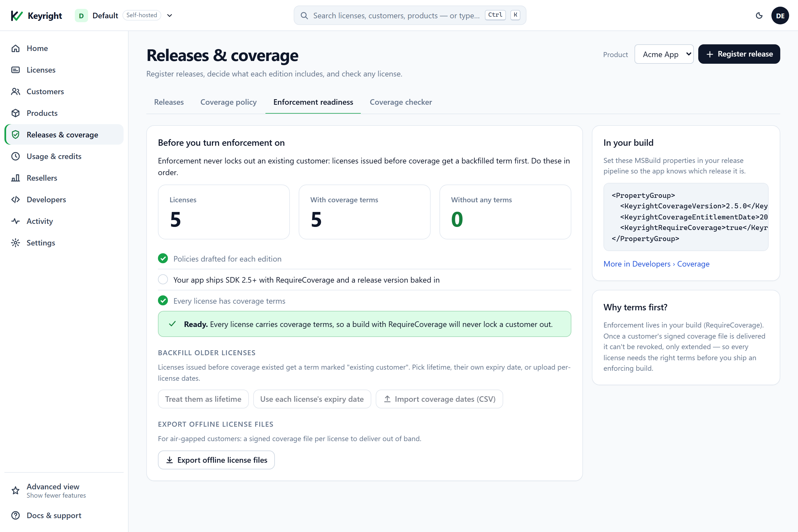The width and height of the screenshot is (798, 532).
Task: Click the Resellers bar chart icon
Action: tap(16, 178)
